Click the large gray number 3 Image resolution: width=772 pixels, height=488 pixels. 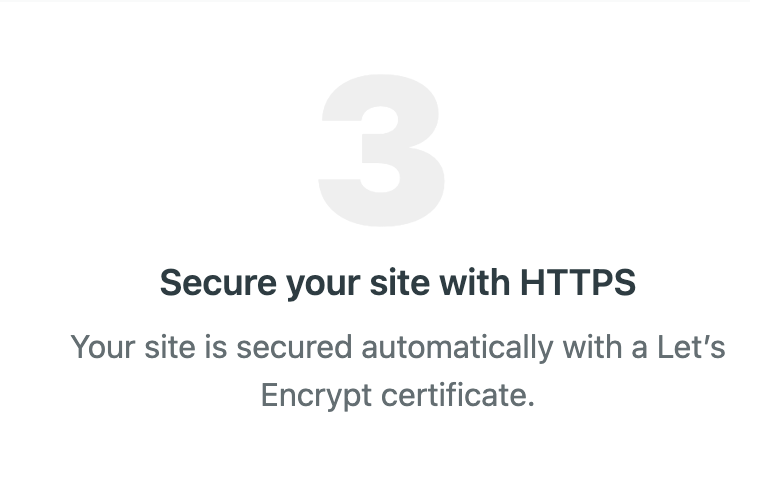tap(382, 151)
